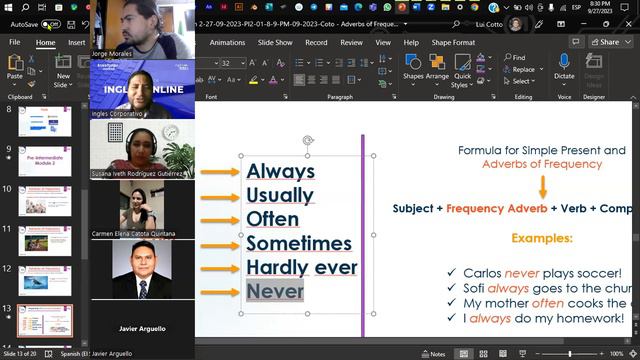Image resolution: width=640 pixels, height=360 pixels.
Task: Open WhatsApp from taskbar
Action: point(387,7)
